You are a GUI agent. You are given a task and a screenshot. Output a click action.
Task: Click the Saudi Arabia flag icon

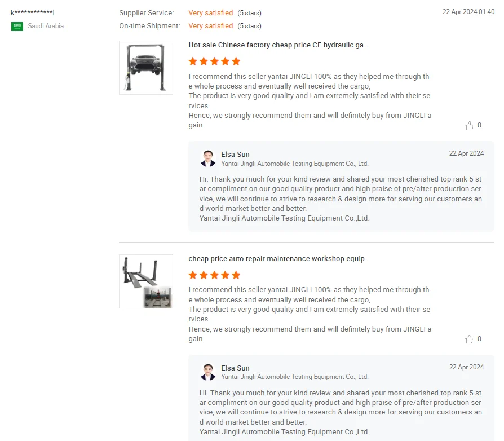click(x=17, y=25)
